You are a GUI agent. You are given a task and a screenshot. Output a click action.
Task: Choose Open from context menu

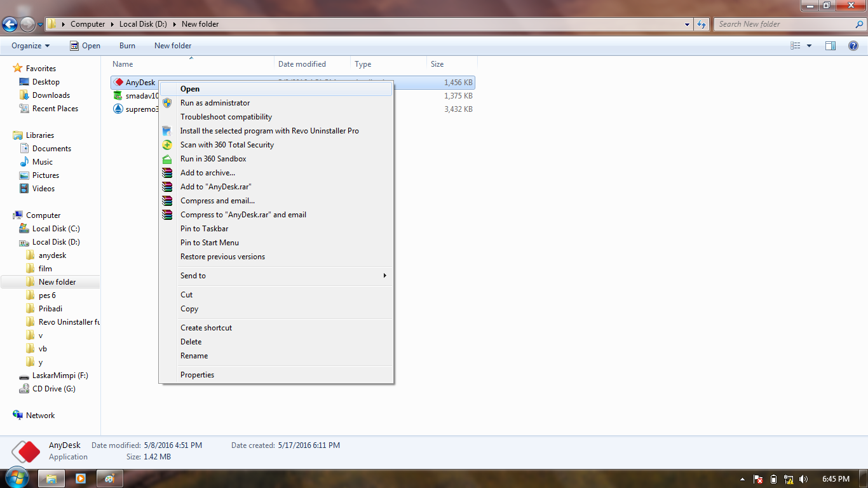276,89
